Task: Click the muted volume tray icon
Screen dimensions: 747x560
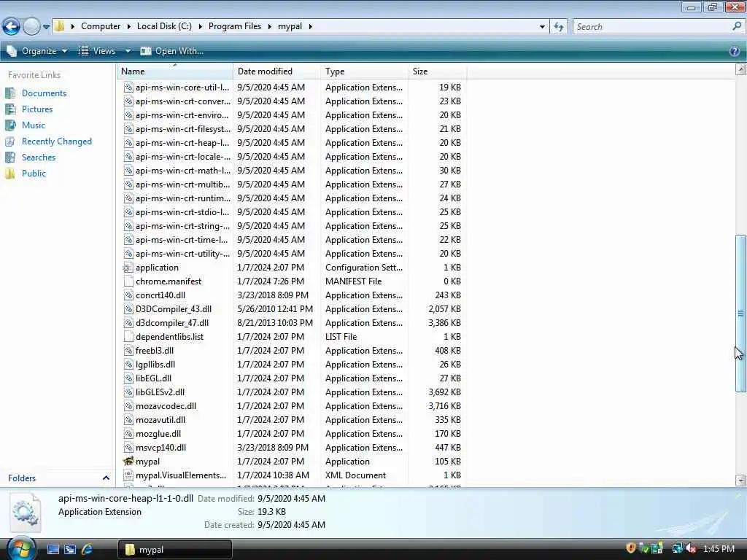Action: 690,548
